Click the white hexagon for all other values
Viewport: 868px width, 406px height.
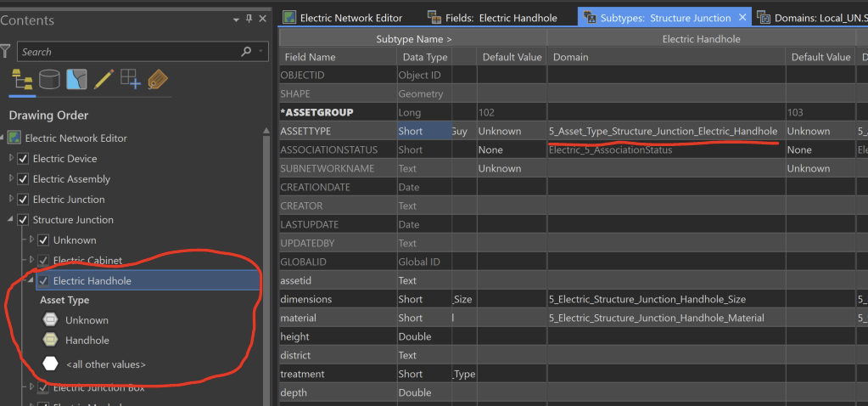point(50,364)
